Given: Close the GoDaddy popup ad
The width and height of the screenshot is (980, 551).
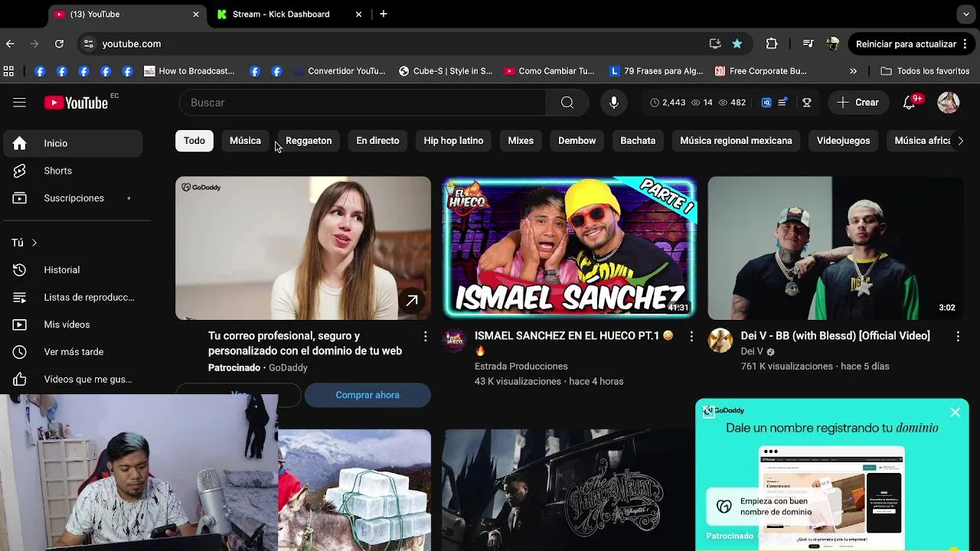Looking at the screenshot, I should point(955,412).
